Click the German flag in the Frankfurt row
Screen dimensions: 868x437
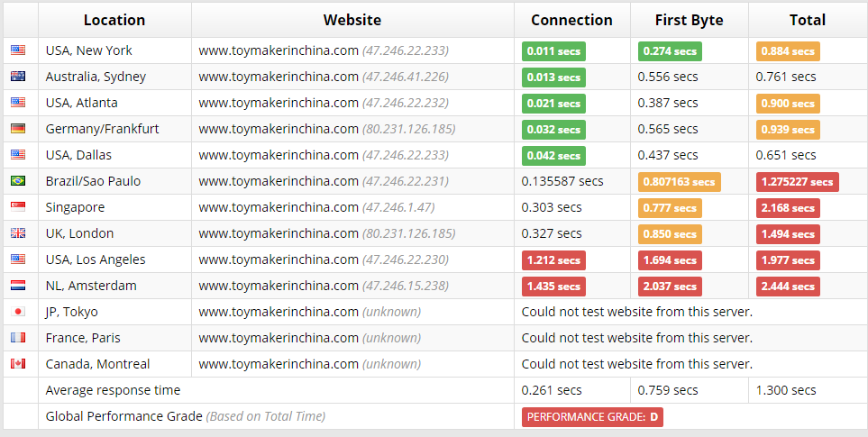coord(18,128)
